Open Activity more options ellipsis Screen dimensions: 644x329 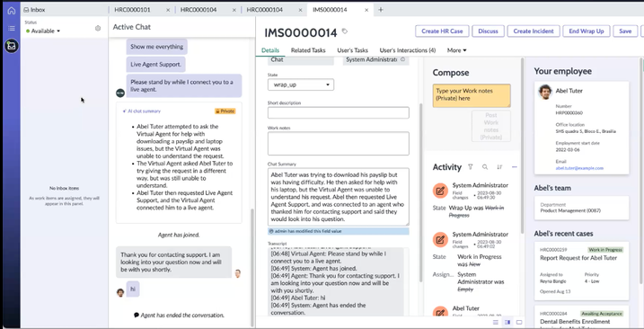pos(515,167)
